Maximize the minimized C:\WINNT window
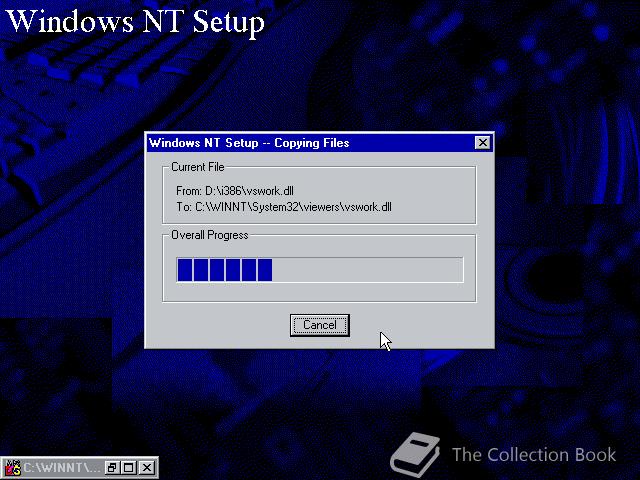The image size is (640, 480). (129, 467)
